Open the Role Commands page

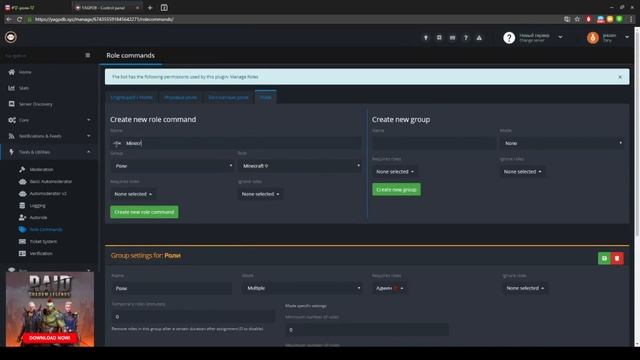click(46, 229)
